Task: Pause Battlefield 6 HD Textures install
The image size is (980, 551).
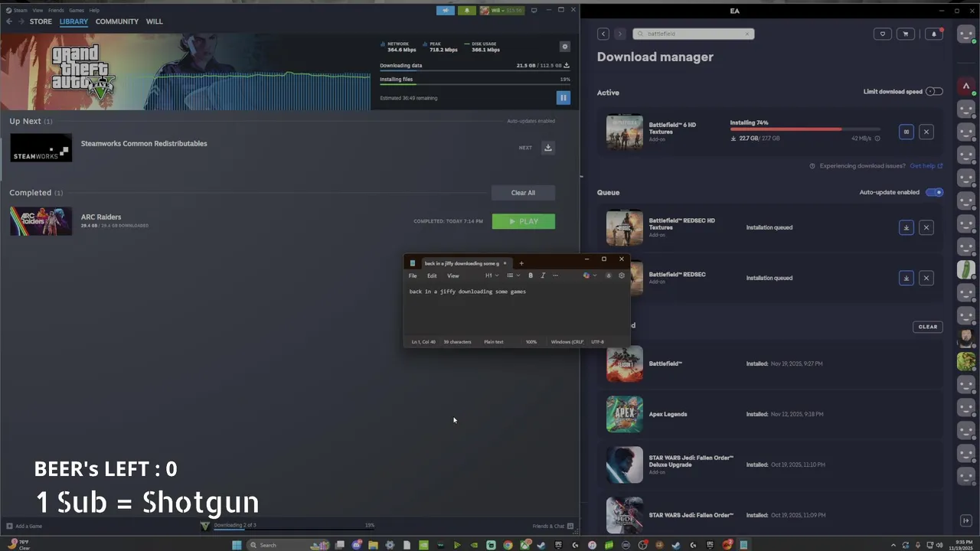Action: click(906, 132)
